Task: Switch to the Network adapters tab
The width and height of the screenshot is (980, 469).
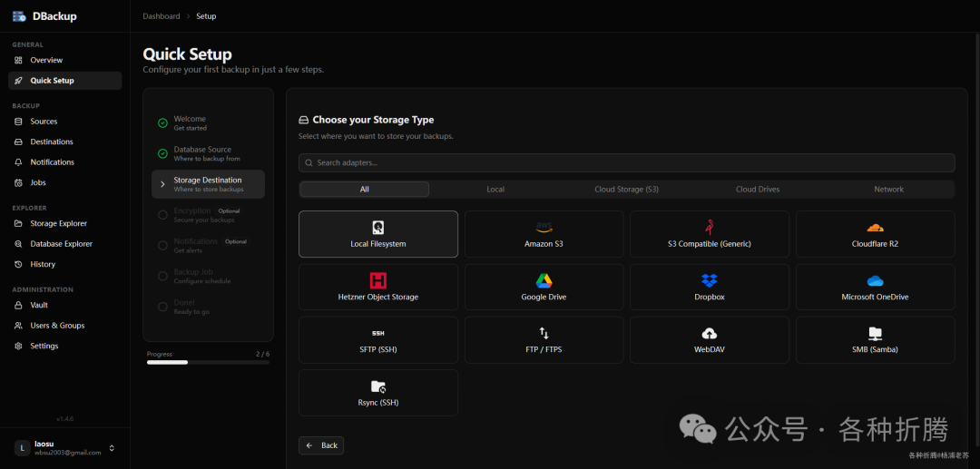Action: pos(888,190)
